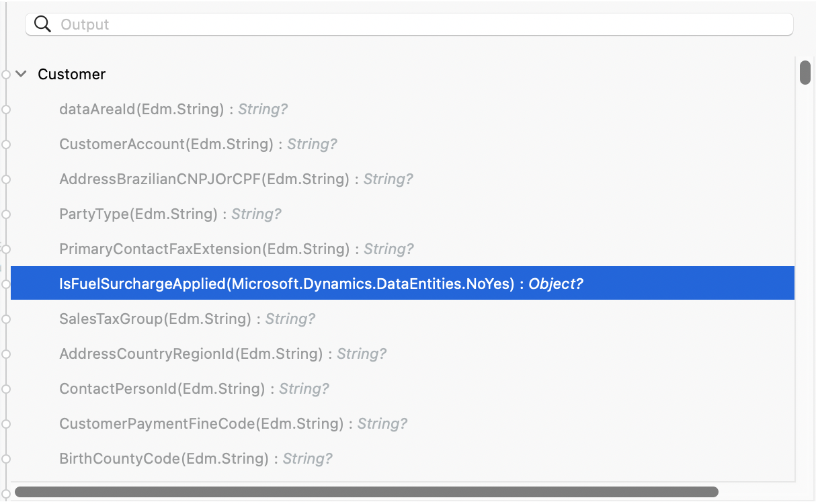The image size is (816, 504).
Task: Select the CustomerPaymentFineCode field
Action: click(x=234, y=423)
